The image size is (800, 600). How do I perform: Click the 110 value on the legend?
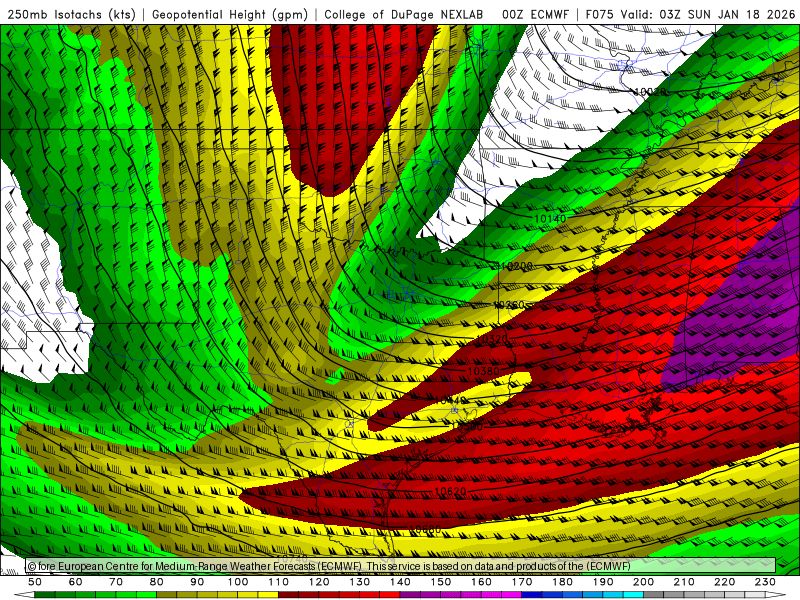point(278,582)
